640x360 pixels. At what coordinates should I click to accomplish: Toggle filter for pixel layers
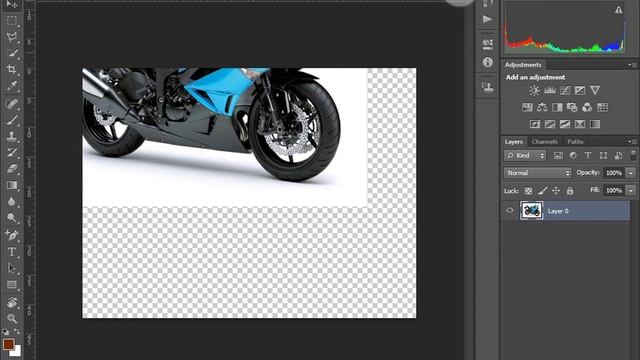(x=558, y=156)
